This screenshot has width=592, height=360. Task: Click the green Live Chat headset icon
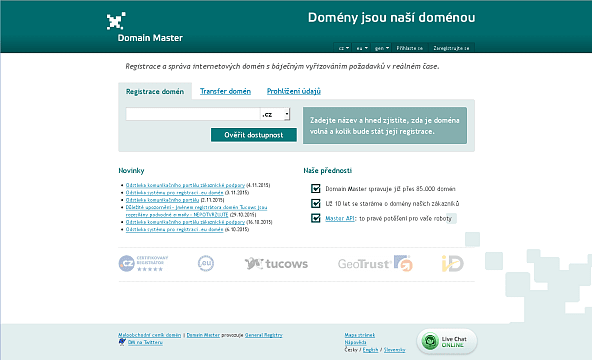pos(430,341)
